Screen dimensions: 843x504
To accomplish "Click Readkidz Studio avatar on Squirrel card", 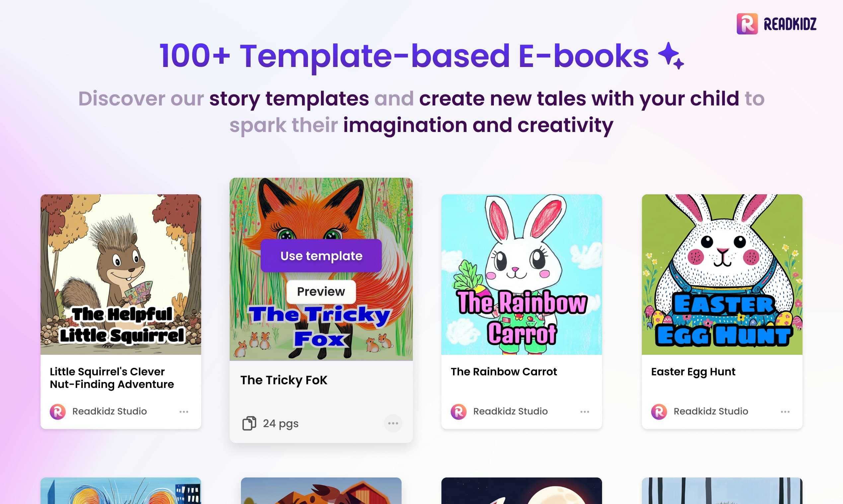I will (58, 411).
